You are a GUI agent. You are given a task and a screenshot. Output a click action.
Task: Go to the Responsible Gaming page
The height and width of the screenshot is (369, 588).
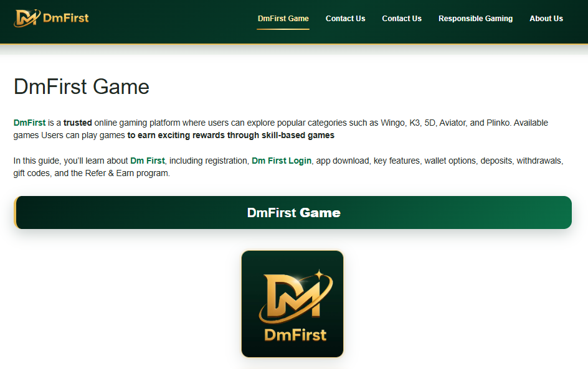point(475,18)
